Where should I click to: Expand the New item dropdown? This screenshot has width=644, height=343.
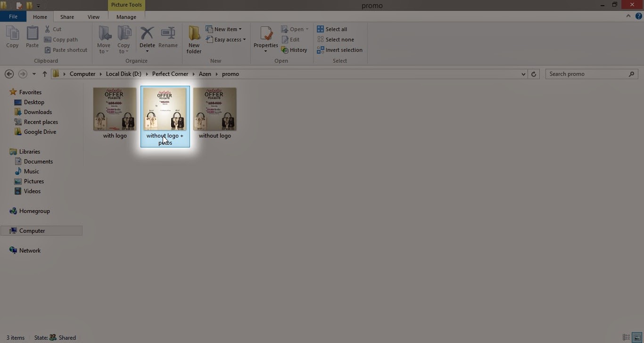(224, 29)
